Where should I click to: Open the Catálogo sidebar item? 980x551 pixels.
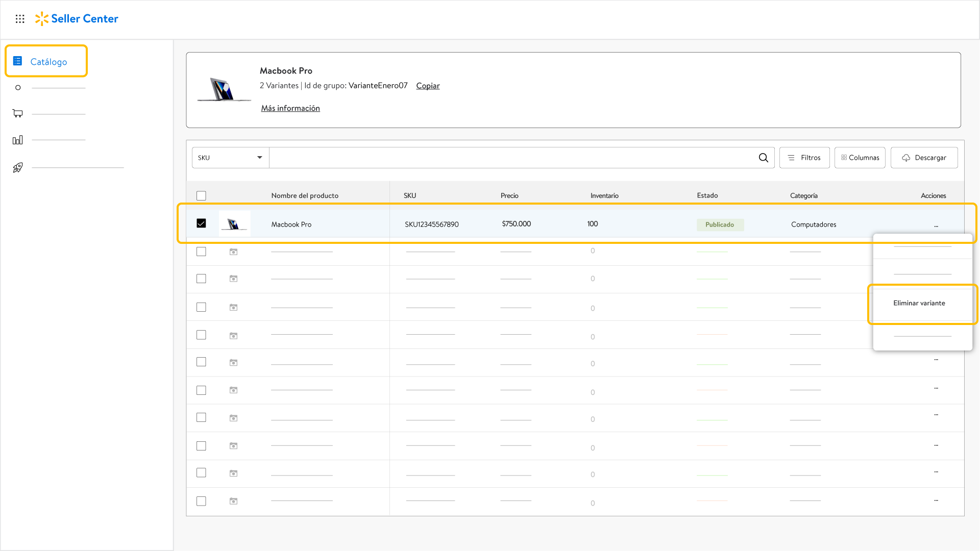tap(46, 61)
